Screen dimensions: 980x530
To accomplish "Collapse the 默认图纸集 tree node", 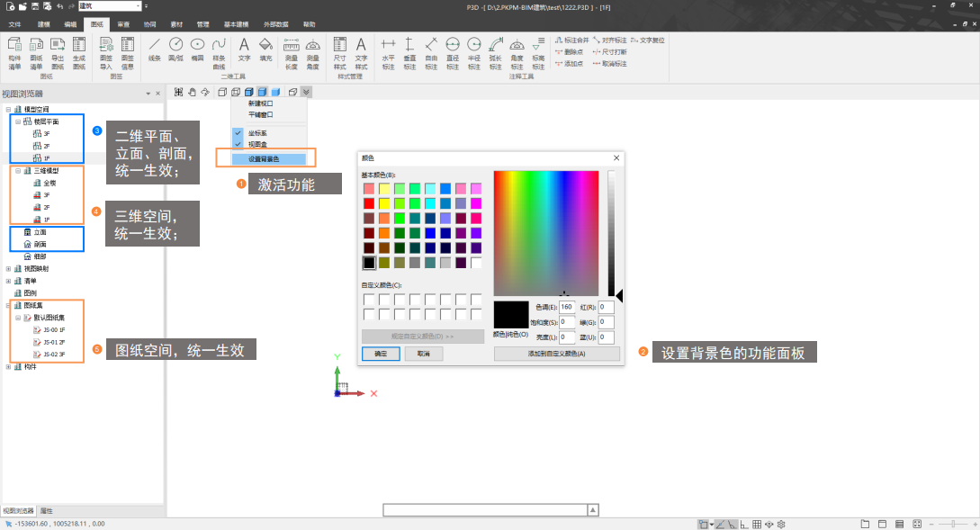I will coord(16,318).
